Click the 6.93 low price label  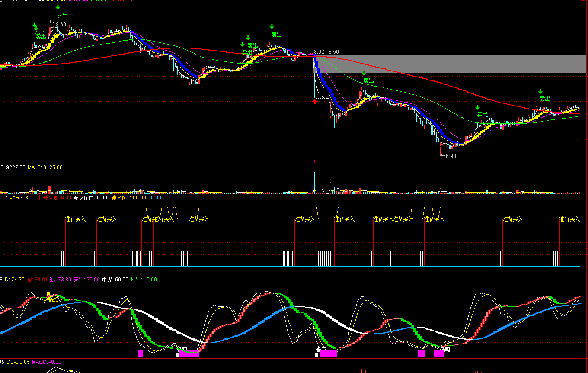click(x=451, y=156)
